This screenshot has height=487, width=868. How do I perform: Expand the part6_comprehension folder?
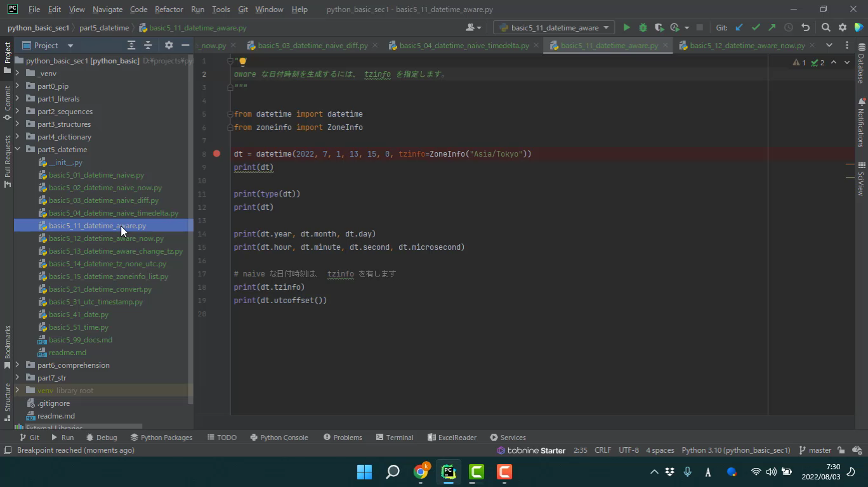[17, 365]
